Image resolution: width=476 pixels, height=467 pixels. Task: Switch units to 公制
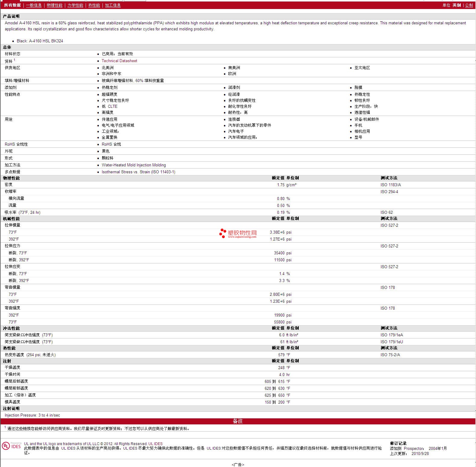(x=469, y=5)
